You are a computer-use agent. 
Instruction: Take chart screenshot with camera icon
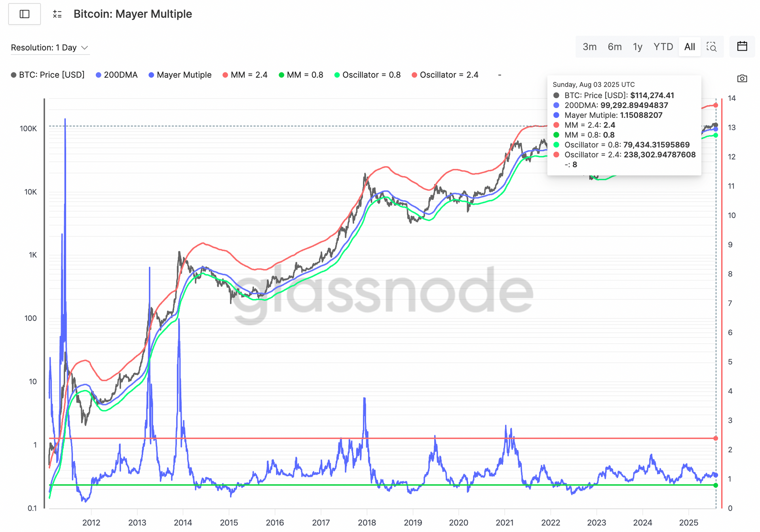[x=742, y=78]
